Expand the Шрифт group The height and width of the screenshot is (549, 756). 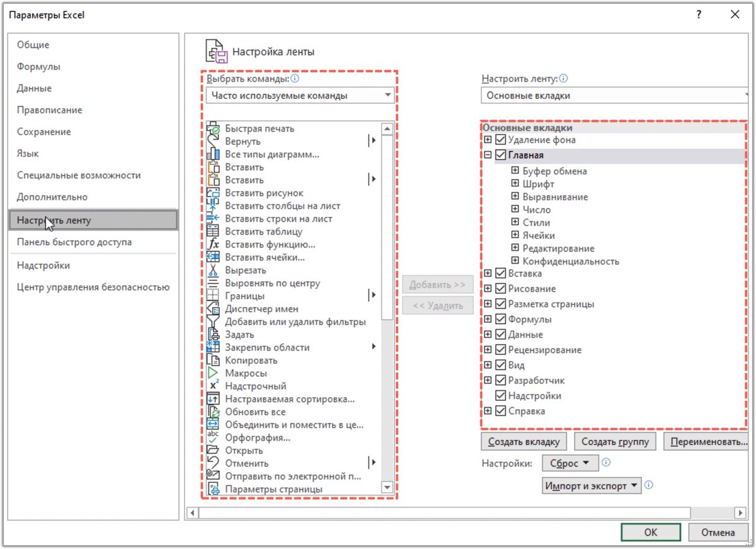[515, 184]
